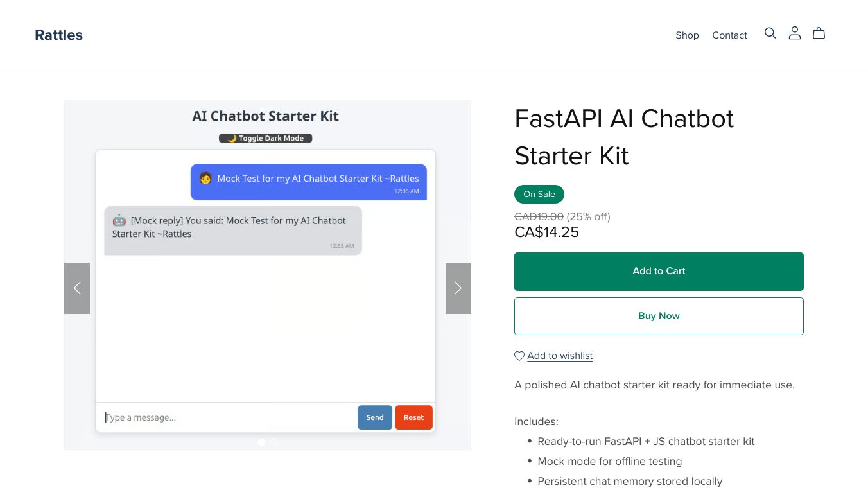Click the heart wishlist icon

[x=519, y=356]
